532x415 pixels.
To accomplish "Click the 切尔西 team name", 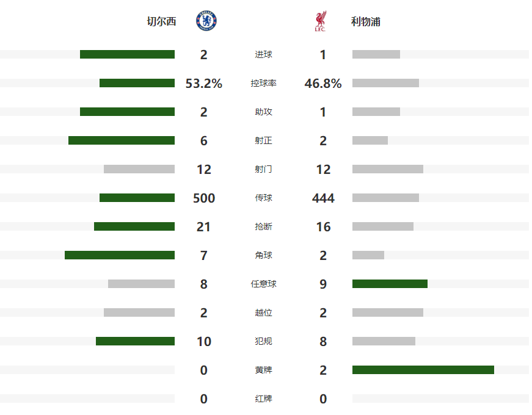I will point(161,21).
